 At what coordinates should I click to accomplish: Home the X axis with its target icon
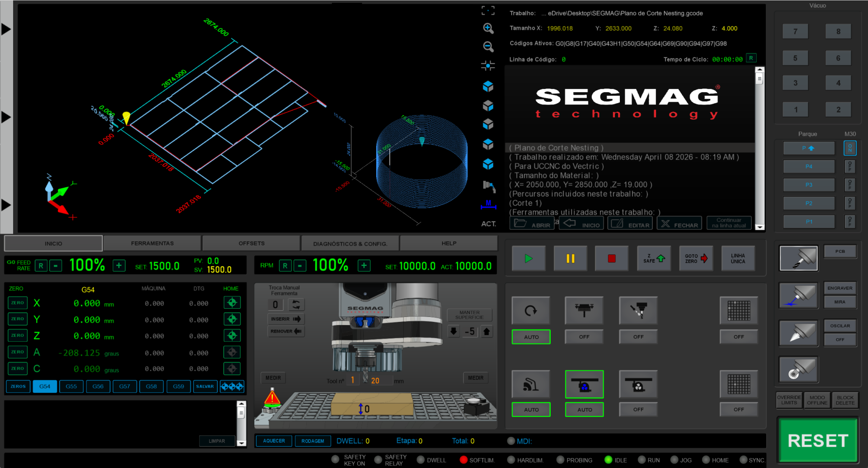tap(232, 303)
